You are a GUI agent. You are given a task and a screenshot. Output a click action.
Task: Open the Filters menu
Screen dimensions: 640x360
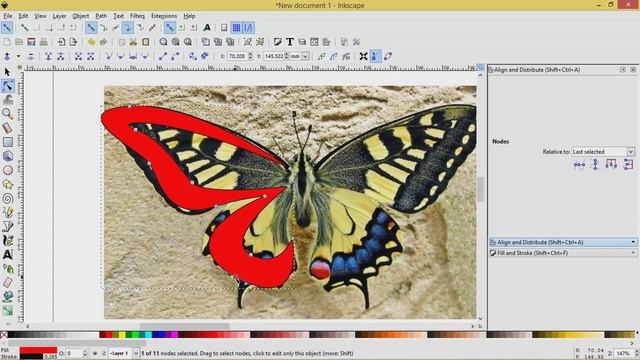137,16
